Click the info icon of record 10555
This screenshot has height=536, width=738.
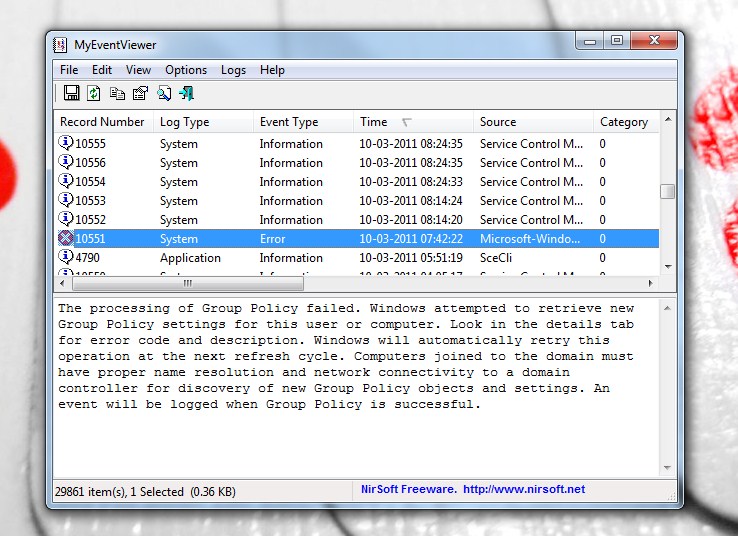[65, 142]
